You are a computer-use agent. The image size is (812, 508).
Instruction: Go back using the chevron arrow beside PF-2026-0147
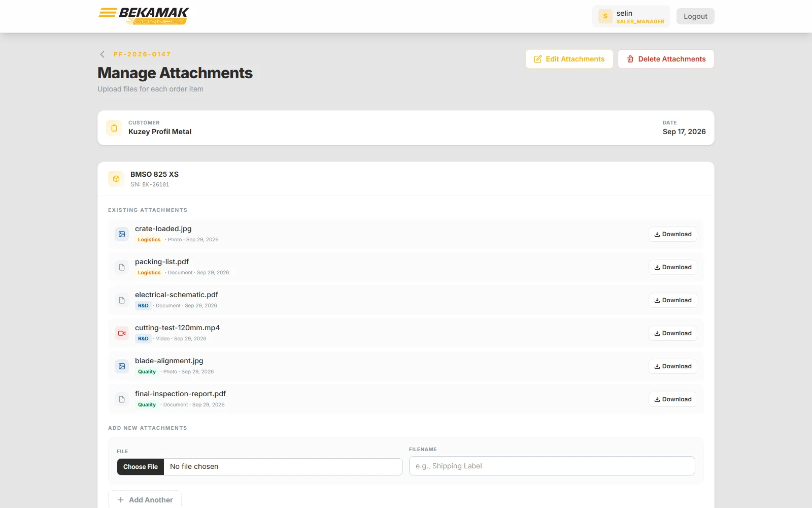pos(103,54)
